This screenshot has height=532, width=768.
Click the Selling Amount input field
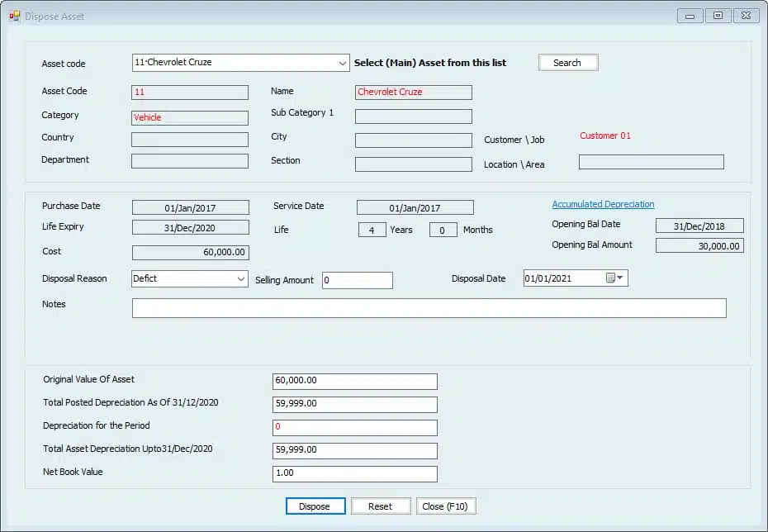[357, 280]
